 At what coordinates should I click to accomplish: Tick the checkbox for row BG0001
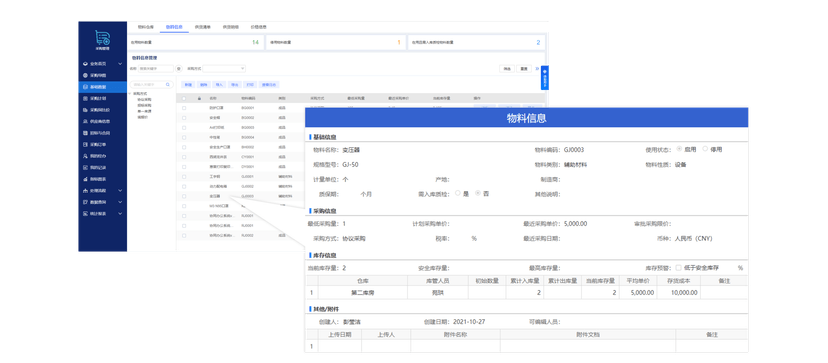184,108
